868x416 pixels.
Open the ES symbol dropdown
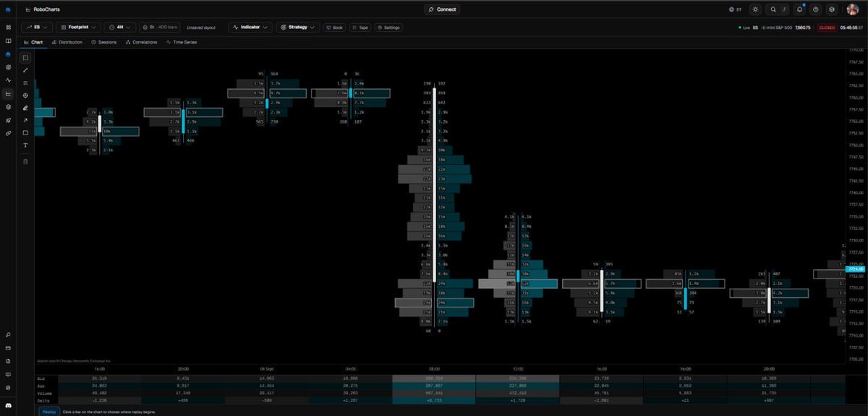(36, 27)
